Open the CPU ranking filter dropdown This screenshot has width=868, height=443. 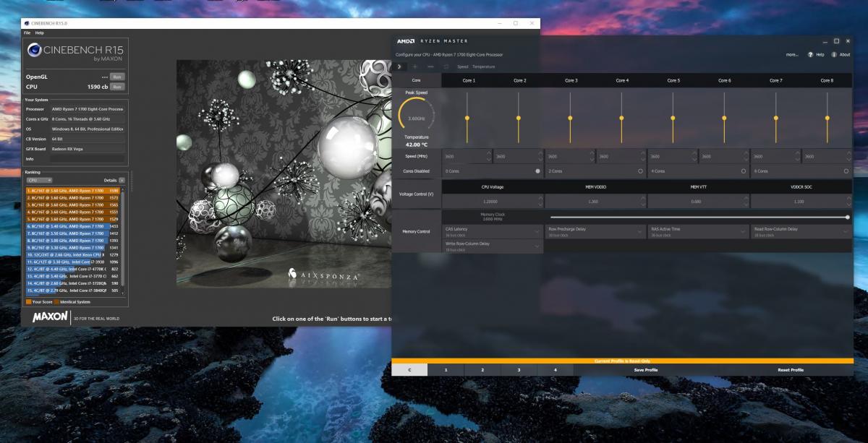click(x=39, y=180)
